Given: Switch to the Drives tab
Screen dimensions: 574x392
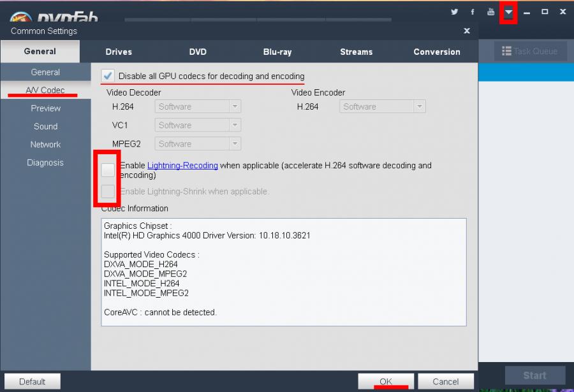Looking at the screenshot, I should coord(119,52).
